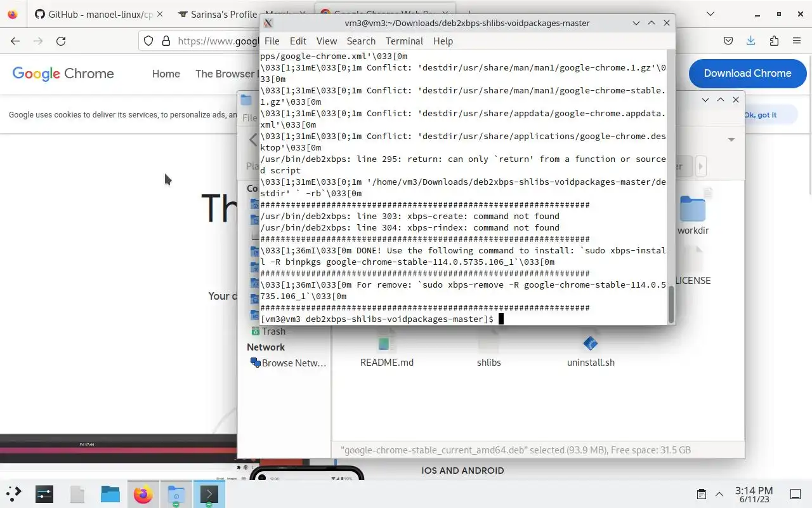Click the Firefox logo icon in the tab strip
The width and height of the screenshot is (812, 508).
13,14
